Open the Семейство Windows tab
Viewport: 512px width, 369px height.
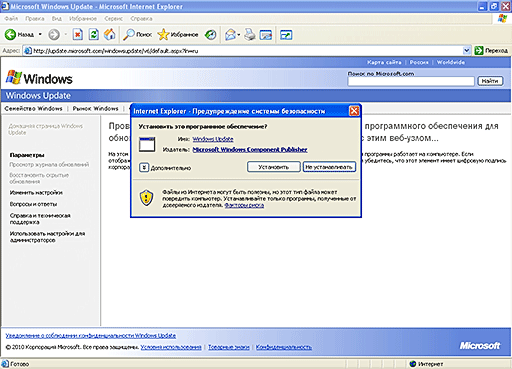33,109
